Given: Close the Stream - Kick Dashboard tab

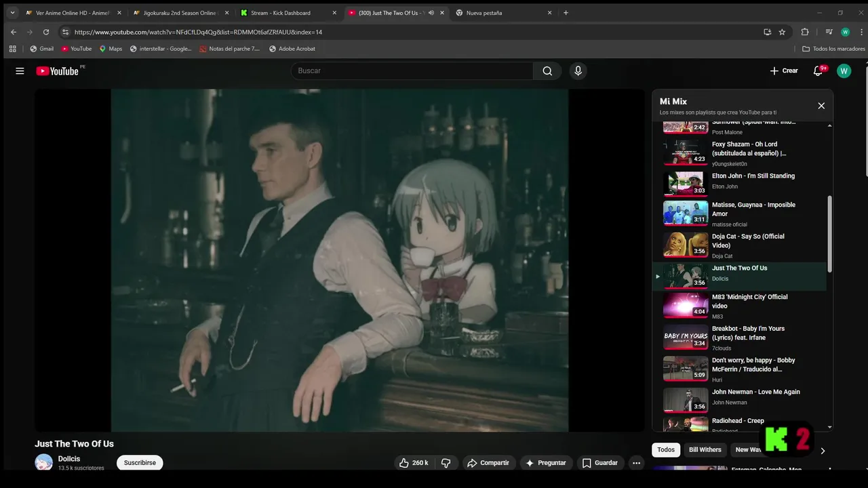Looking at the screenshot, I should [x=334, y=13].
